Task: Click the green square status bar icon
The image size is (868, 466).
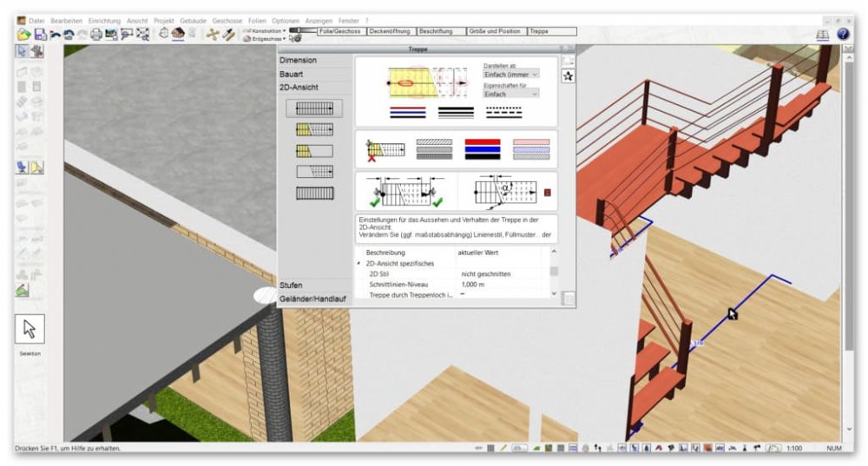Action: [548, 449]
